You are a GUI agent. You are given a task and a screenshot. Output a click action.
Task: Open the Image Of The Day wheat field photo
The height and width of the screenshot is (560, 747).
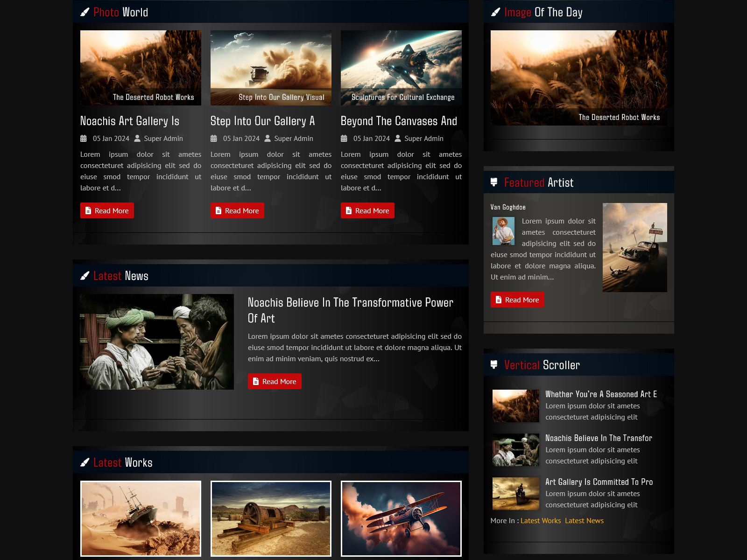point(578,77)
